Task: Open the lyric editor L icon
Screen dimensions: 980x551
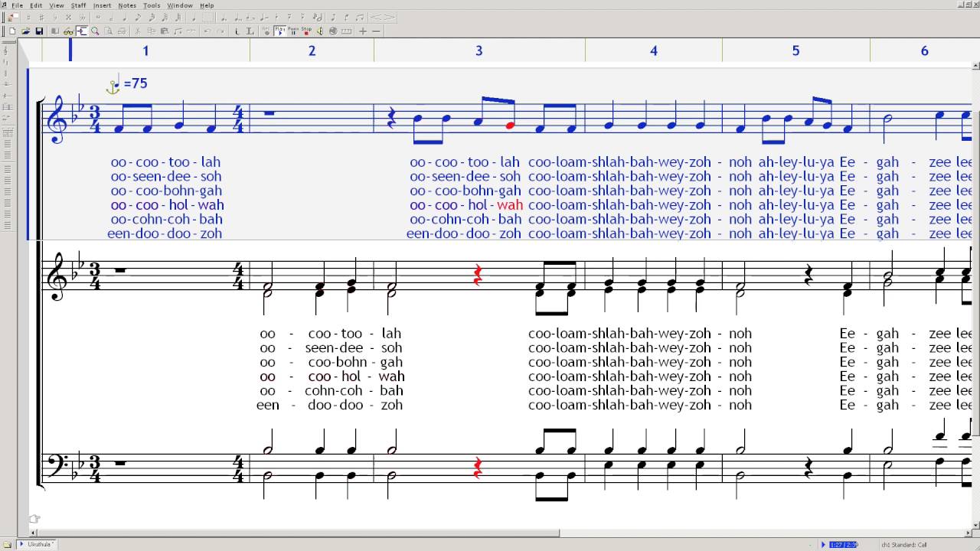Action: [x=250, y=31]
